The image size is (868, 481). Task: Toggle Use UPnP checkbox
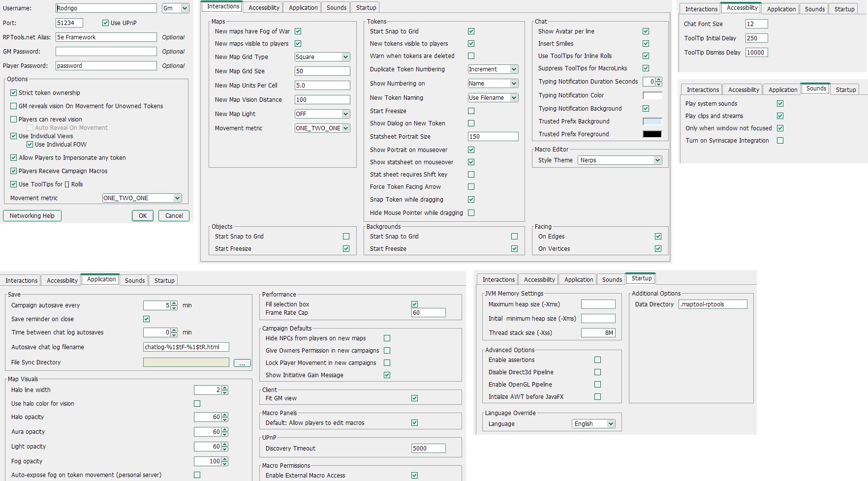pyautogui.click(x=105, y=23)
